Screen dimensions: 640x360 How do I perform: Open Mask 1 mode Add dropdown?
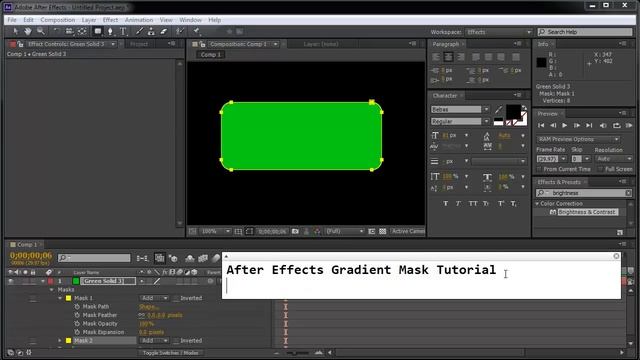[x=154, y=298]
